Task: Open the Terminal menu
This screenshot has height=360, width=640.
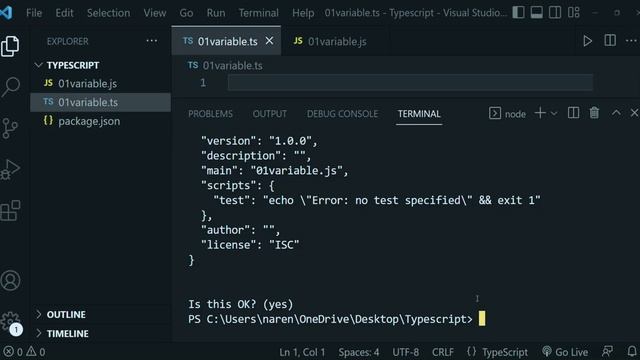Action: click(x=259, y=13)
